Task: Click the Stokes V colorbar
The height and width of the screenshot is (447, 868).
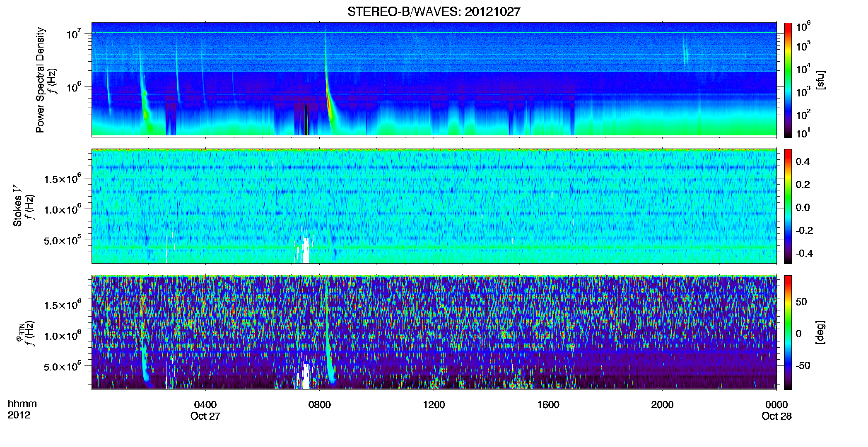Action: coord(788,206)
